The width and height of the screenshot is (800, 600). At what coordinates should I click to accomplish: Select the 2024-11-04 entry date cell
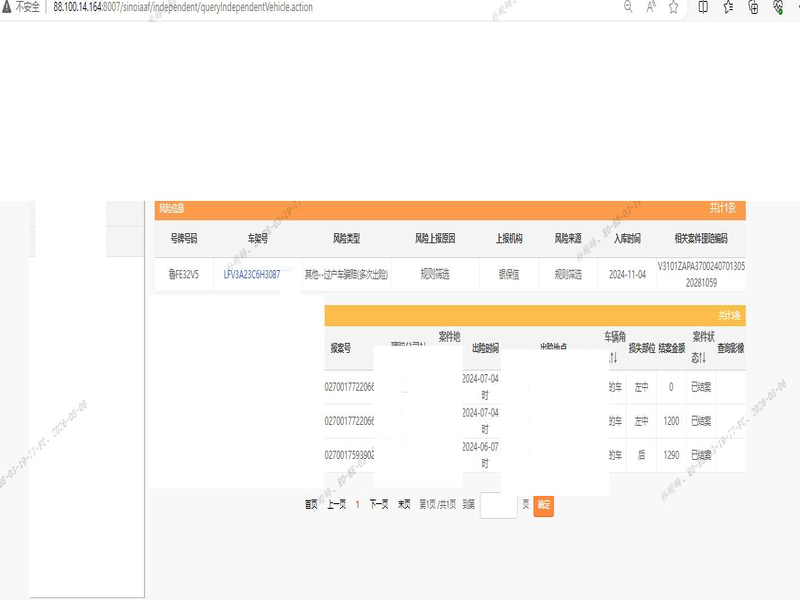click(627, 274)
